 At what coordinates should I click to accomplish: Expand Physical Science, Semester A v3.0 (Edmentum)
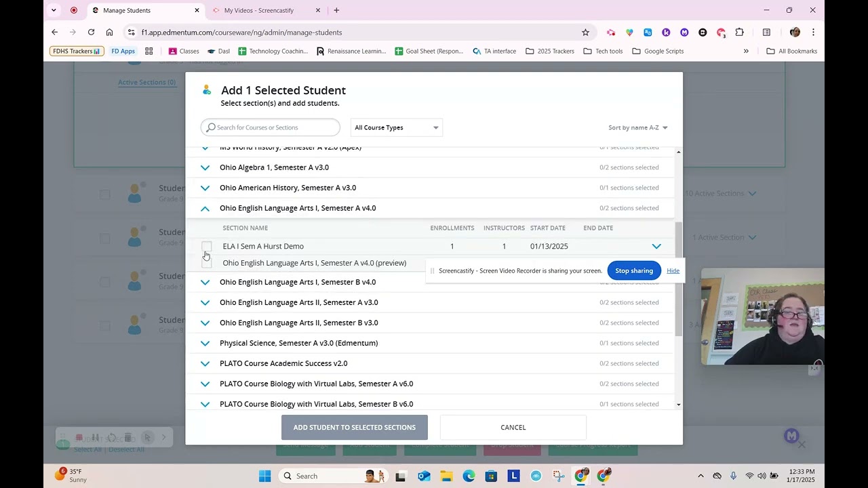pyautogui.click(x=205, y=343)
